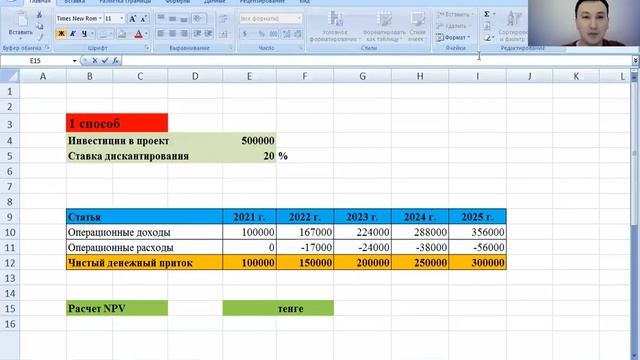Expand the font size 11 dropdown
This screenshot has width=640, height=360.
pos(122,19)
